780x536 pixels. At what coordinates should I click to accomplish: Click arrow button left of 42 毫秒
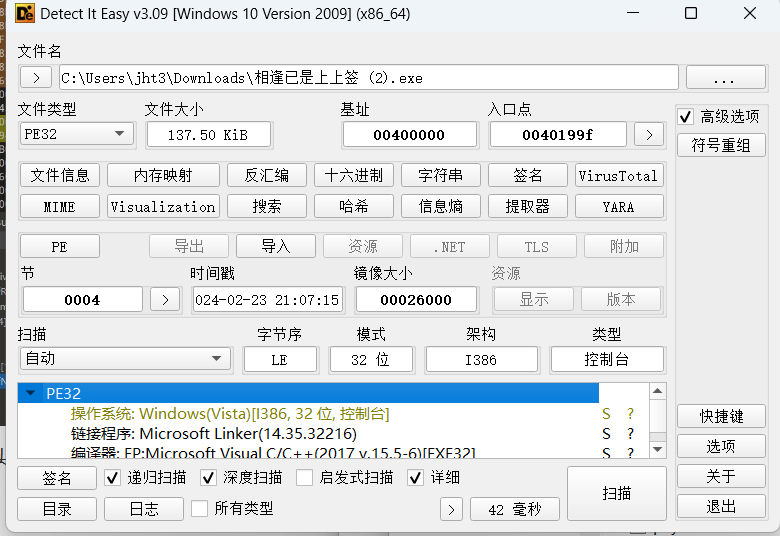pos(451,510)
